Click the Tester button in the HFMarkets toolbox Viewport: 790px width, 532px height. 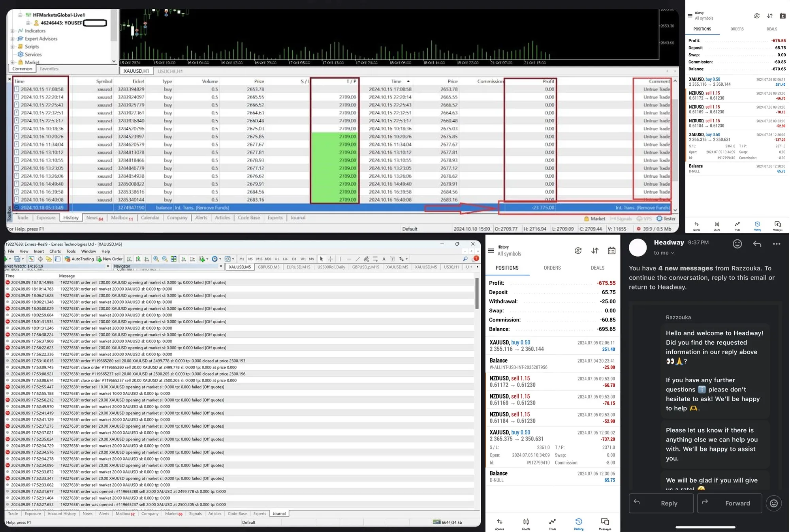pyautogui.click(x=666, y=218)
